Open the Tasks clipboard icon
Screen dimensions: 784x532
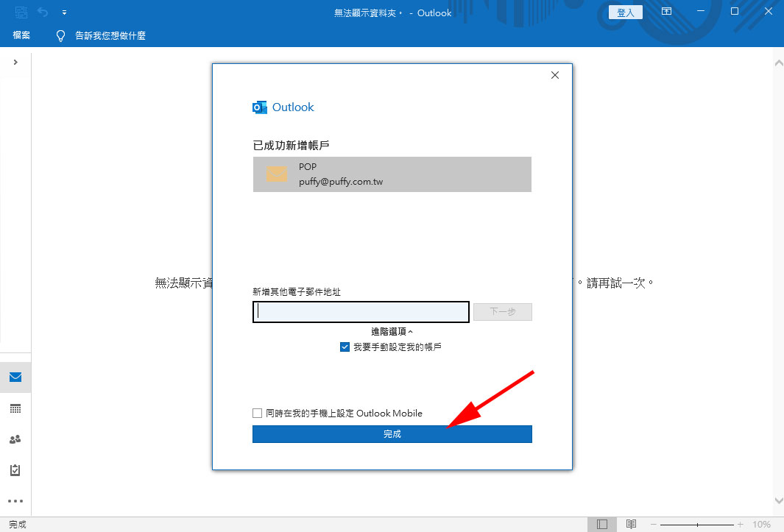pyautogui.click(x=15, y=470)
